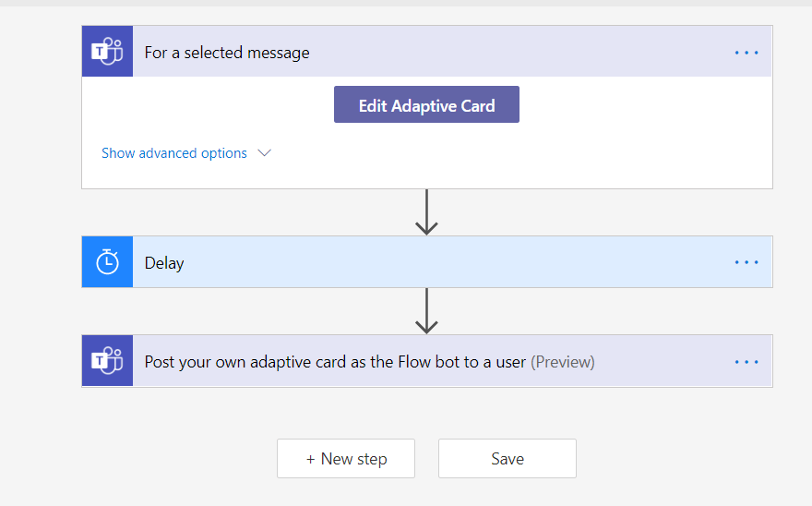The width and height of the screenshot is (812, 506).
Task: Click the Teams icon on the trigger card
Action: pos(107,52)
